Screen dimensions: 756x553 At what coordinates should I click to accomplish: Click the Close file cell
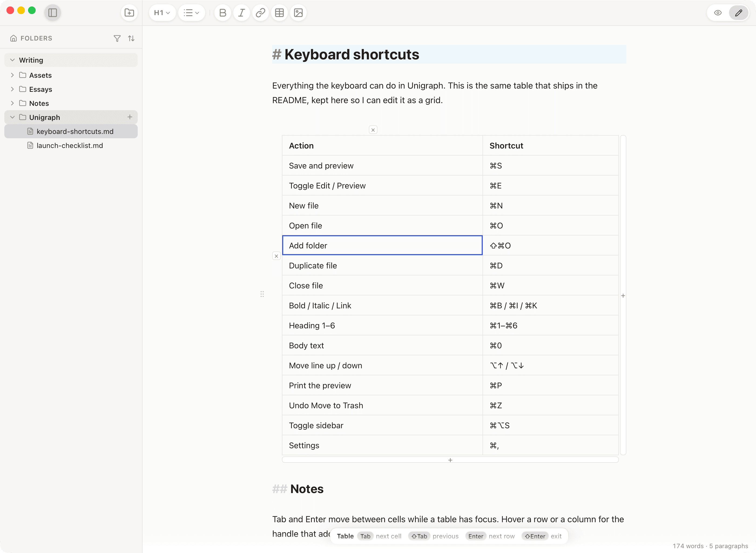(383, 285)
